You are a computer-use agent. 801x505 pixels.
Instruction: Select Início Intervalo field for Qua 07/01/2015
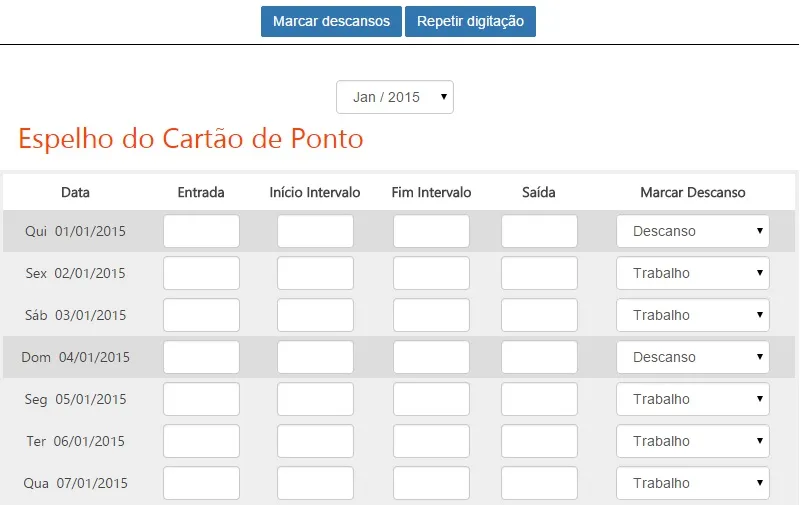click(315, 483)
